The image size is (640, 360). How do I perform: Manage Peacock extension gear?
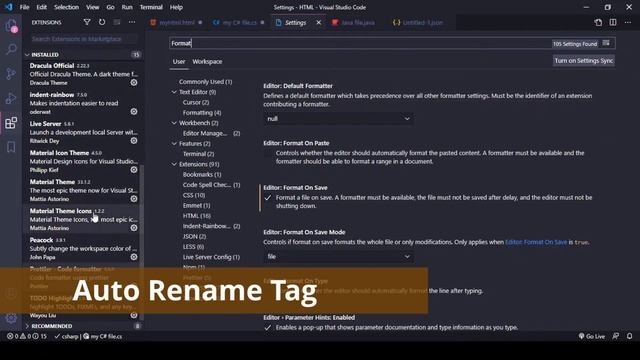(x=134, y=257)
